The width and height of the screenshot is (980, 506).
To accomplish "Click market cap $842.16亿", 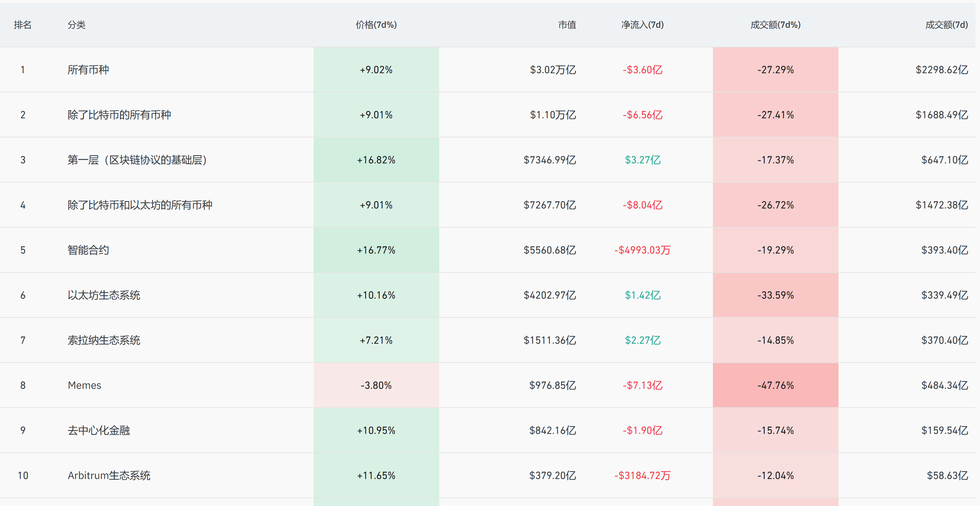I will [x=553, y=430].
